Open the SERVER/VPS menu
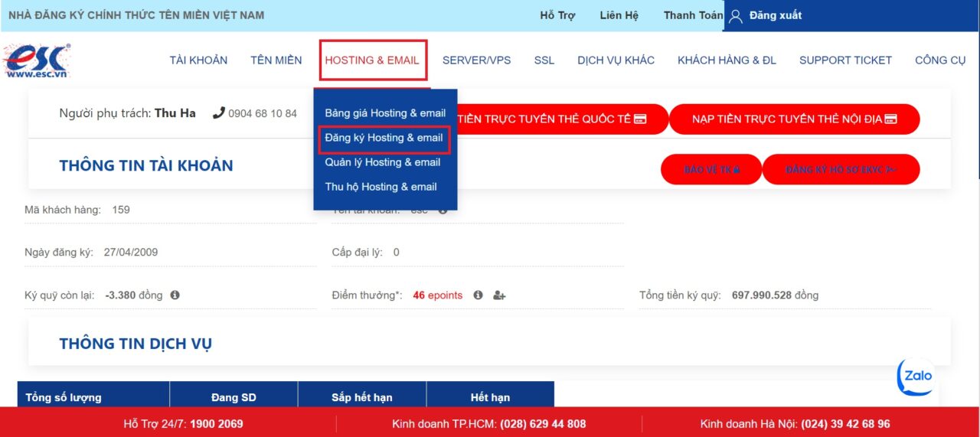 [476, 60]
